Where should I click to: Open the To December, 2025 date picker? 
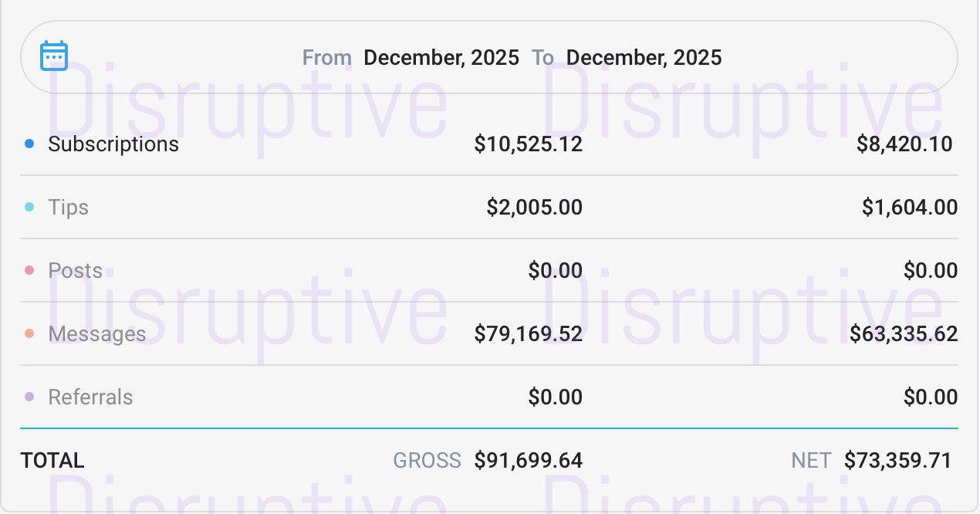click(644, 58)
